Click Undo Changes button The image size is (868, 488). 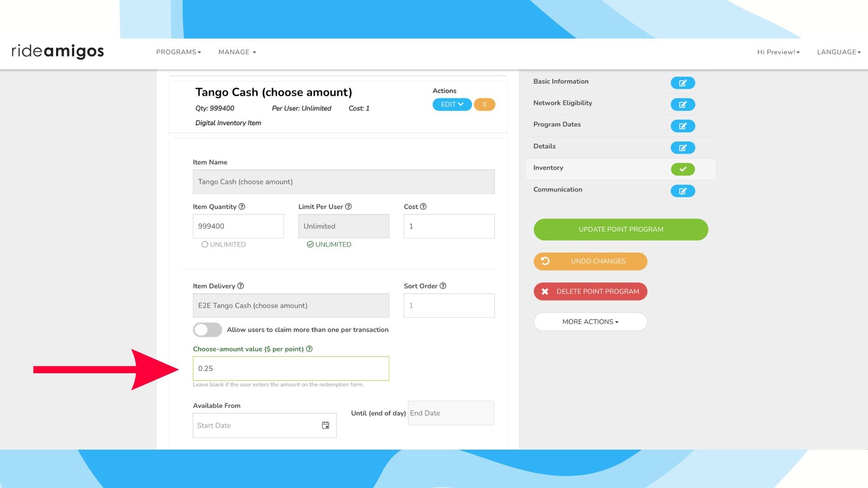(x=590, y=261)
